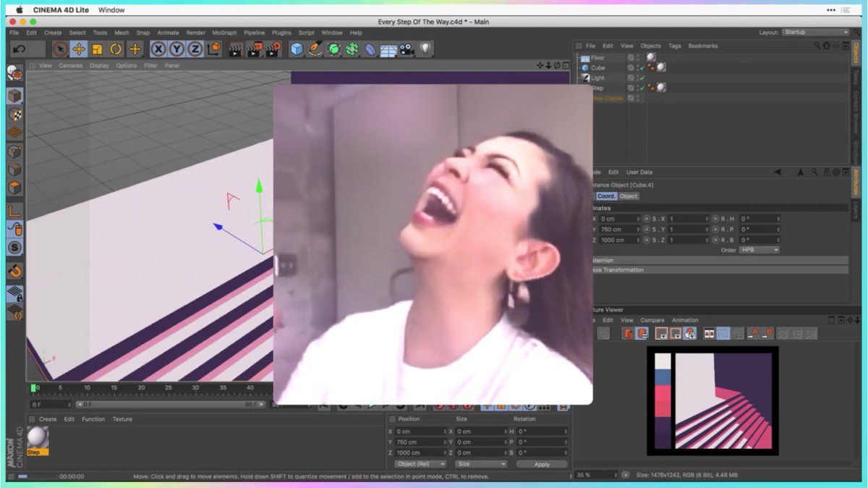Open the Attributes side tab
The image size is (868, 488).
(856, 181)
